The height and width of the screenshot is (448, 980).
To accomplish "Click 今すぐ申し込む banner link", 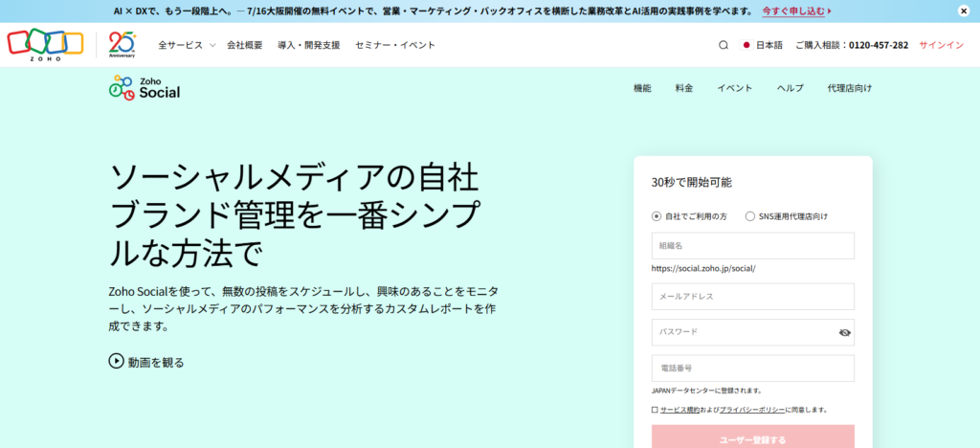I will pyautogui.click(x=797, y=11).
